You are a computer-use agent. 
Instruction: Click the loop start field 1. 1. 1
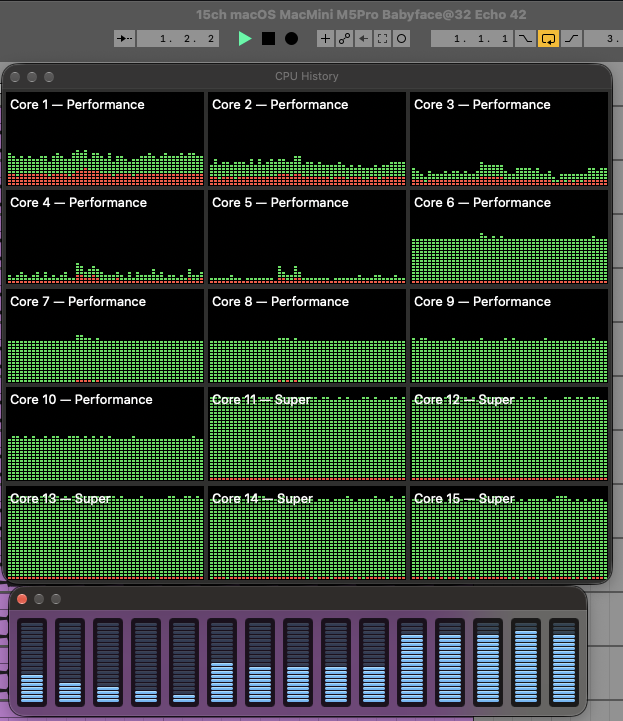pyautogui.click(x=472, y=39)
